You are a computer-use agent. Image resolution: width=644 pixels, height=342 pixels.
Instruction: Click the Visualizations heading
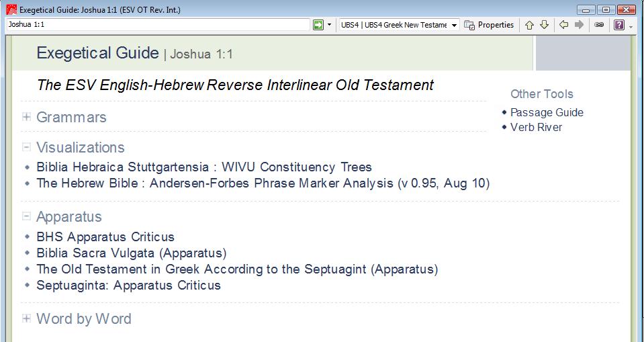point(81,147)
